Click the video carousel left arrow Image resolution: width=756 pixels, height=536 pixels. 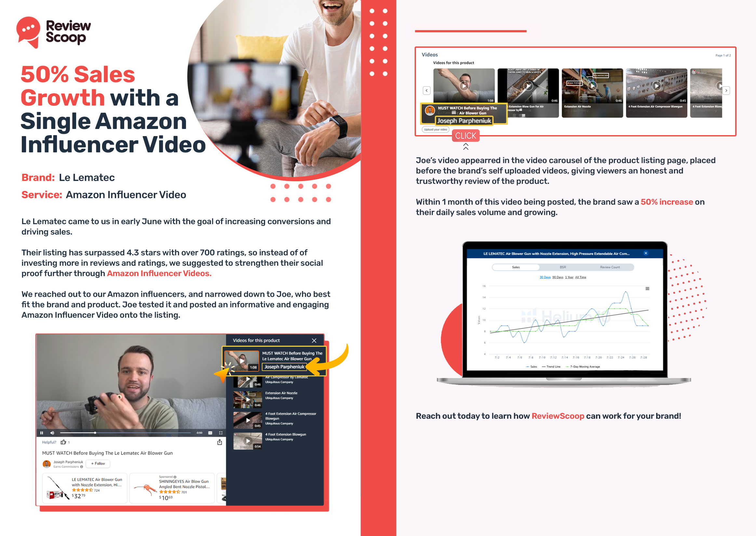coord(425,90)
